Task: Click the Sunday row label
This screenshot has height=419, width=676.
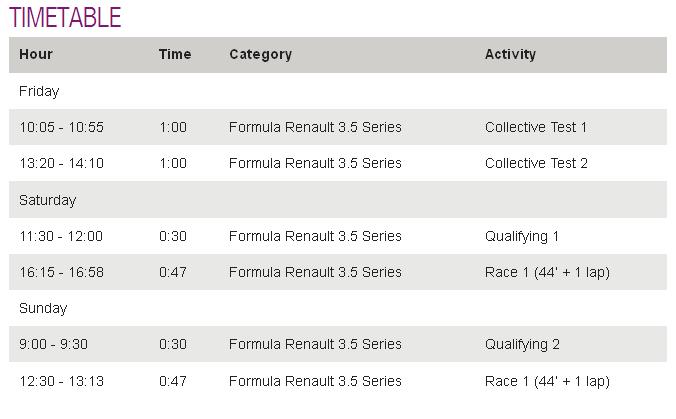Action: (43, 308)
